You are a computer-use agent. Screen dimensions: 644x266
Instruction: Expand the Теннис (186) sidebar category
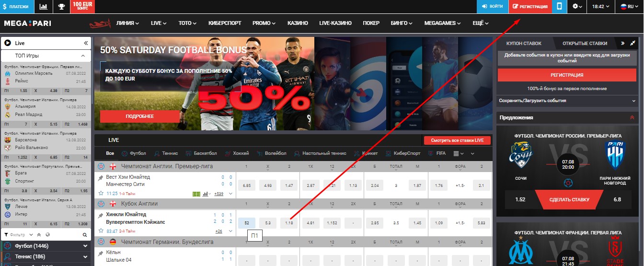46,256
